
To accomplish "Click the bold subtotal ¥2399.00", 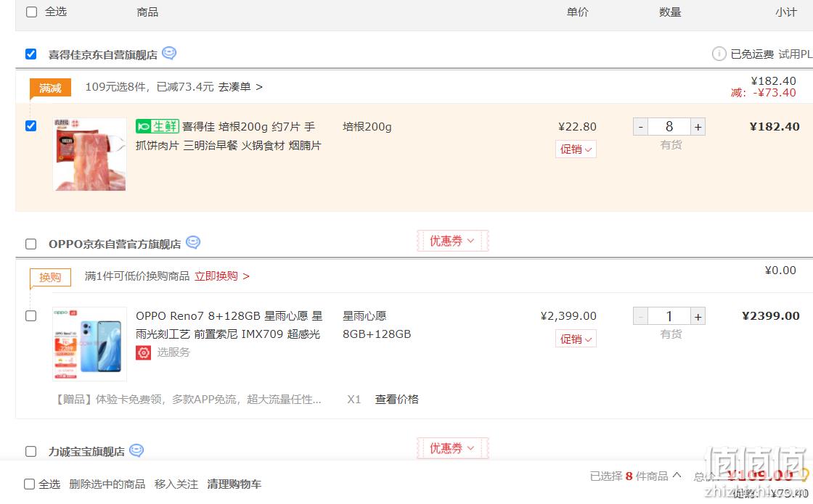I will 771,316.
